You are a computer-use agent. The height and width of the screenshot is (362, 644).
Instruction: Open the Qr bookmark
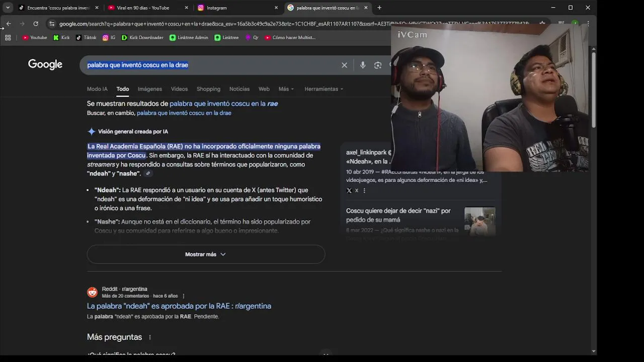[x=252, y=38]
